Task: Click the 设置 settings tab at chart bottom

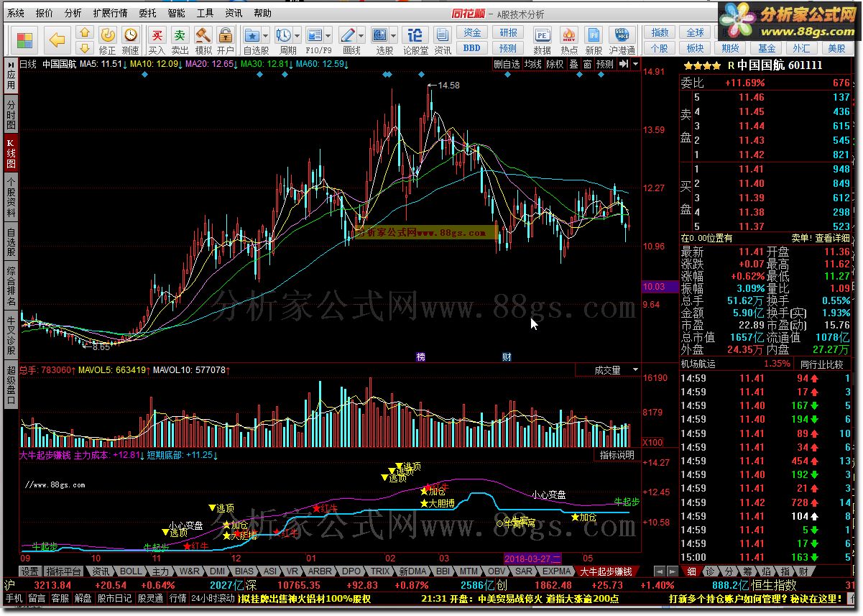Action: click(29, 571)
